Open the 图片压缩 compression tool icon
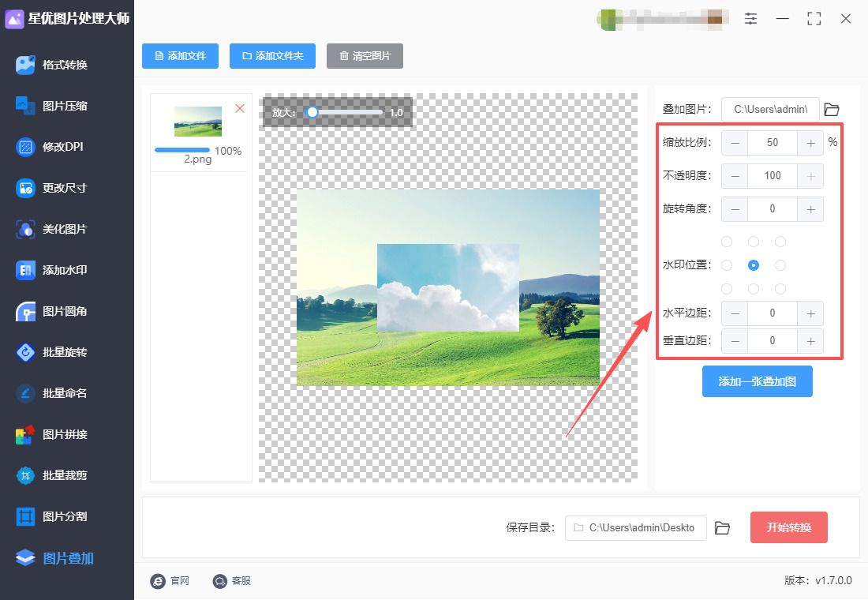The height and width of the screenshot is (600, 868). pyautogui.click(x=25, y=106)
